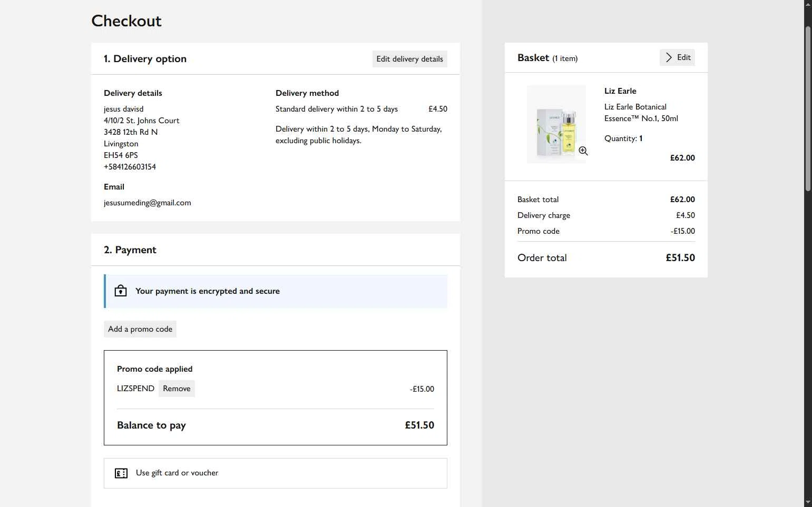The height and width of the screenshot is (507, 812).
Task: Click the Liz Earle brand name in basket
Action: (620, 91)
